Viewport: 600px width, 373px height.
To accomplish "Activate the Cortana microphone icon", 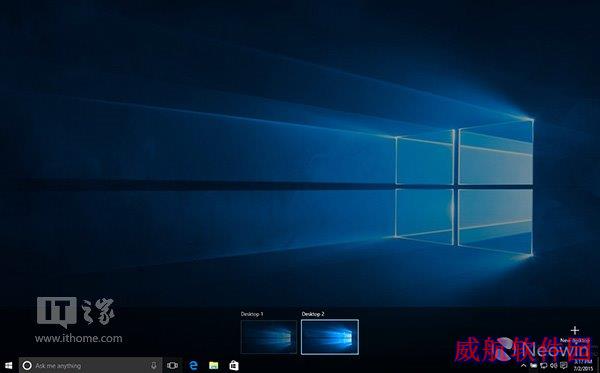I will [154, 365].
